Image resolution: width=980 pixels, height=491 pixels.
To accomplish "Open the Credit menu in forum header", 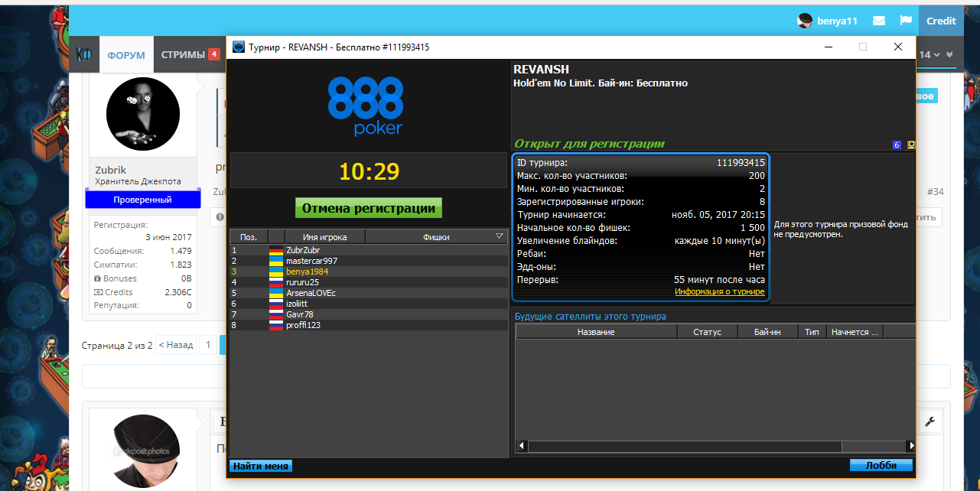I will point(941,21).
